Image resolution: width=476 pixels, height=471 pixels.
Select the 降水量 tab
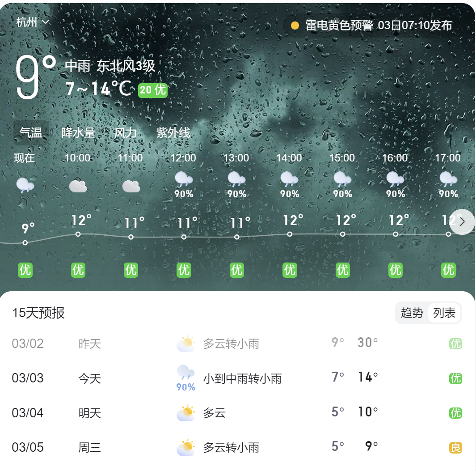[x=78, y=133]
